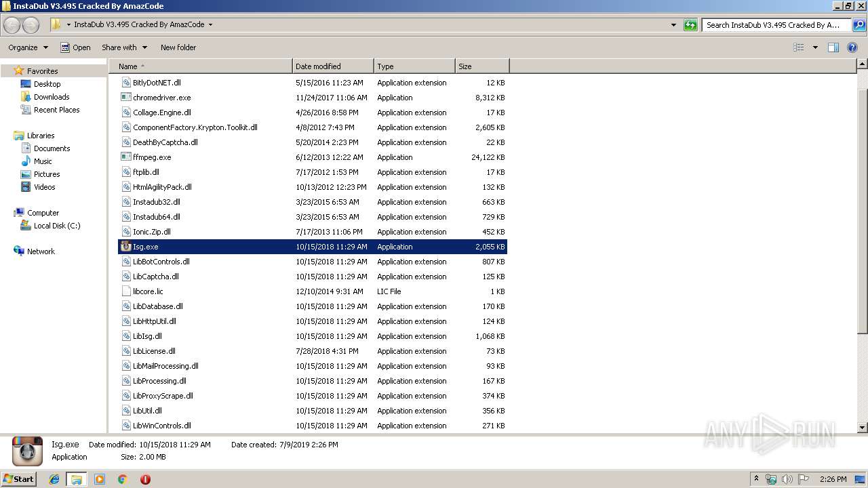Click the search InstaDub input field
The width and height of the screenshot is (868, 488).
pyautogui.click(x=776, y=25)
